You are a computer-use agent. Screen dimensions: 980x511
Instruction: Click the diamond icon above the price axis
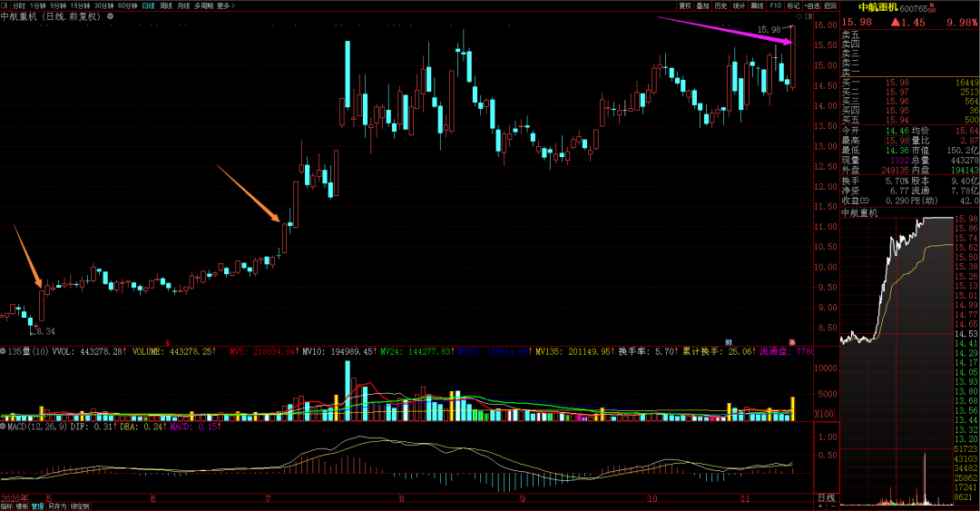coord(799,16)
